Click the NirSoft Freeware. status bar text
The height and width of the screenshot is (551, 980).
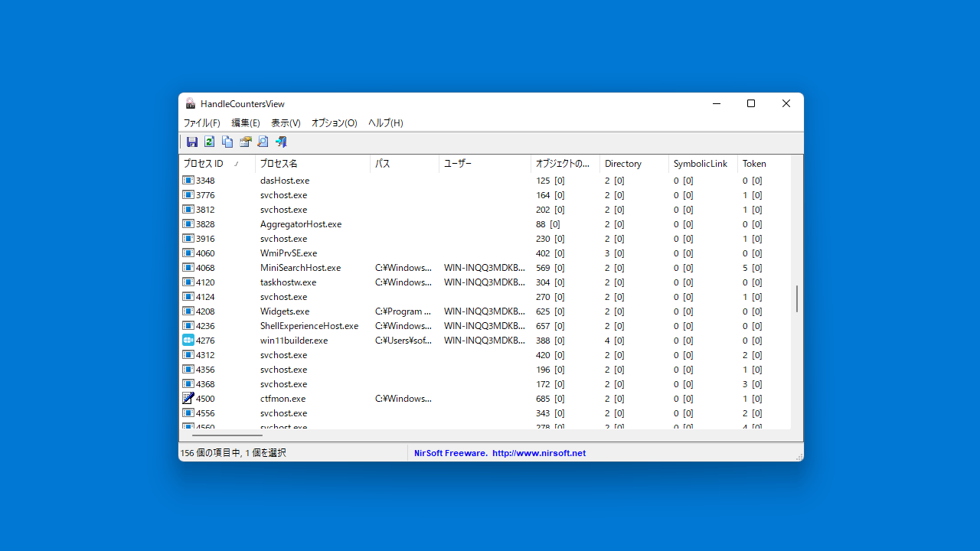click(x=450, y=453)
